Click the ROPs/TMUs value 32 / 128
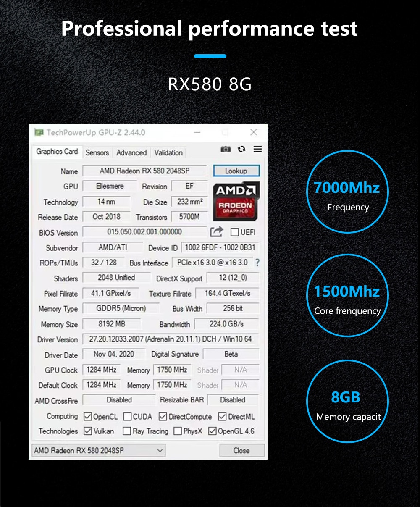The image size is (420, 507). 104,263
